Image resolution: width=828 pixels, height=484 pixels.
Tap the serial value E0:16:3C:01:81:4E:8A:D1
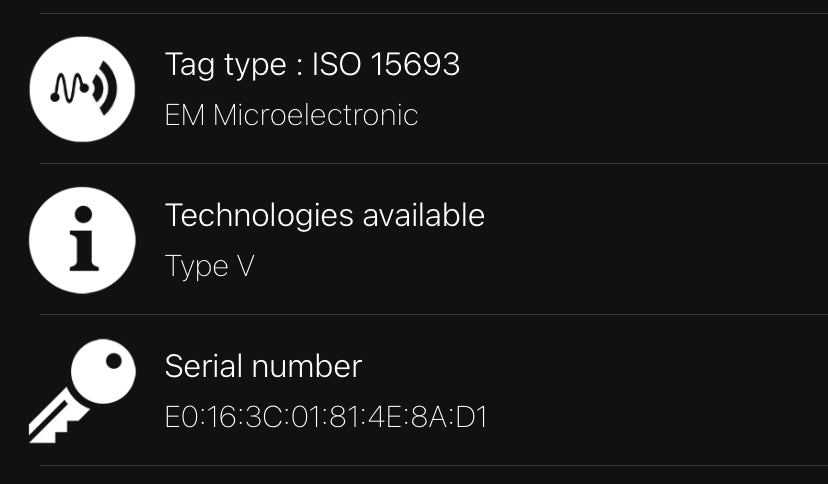tap(326, 417)
